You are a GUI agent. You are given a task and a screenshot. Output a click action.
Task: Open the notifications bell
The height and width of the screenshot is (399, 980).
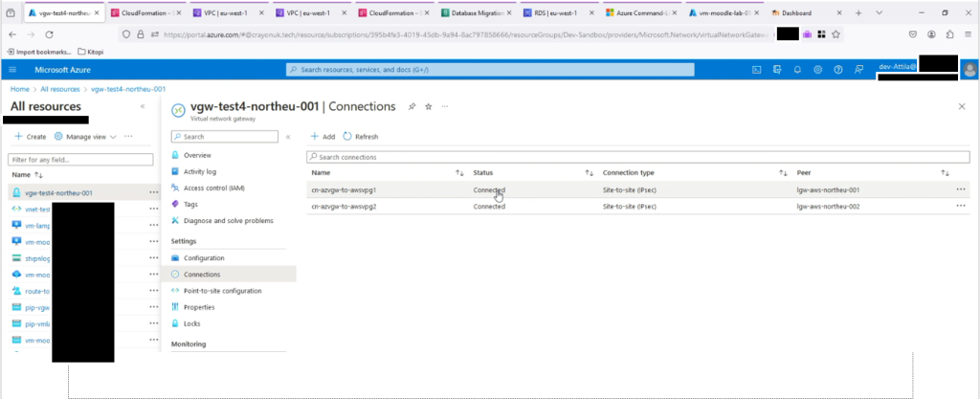coord(797,70)
